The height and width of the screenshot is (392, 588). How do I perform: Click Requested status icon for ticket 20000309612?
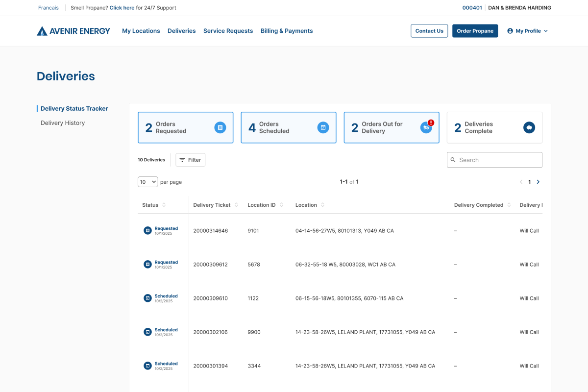(x=147, y=264)
